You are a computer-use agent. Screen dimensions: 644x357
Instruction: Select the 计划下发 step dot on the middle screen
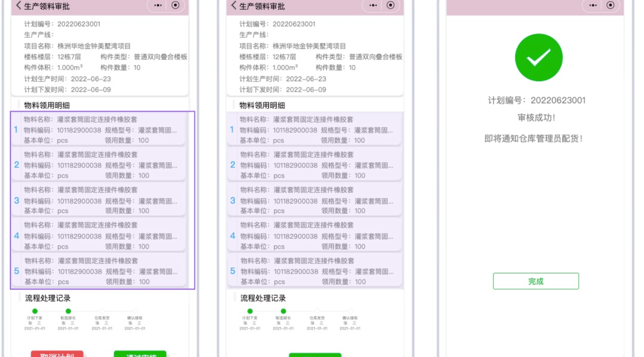click(250, 311)
